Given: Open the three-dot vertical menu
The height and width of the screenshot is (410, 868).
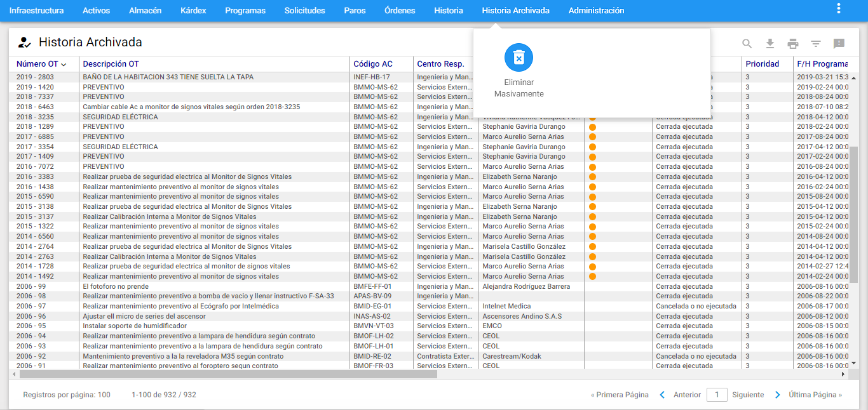Looking at the screenshot, I should pyautogui.click(x=839, y=8).
